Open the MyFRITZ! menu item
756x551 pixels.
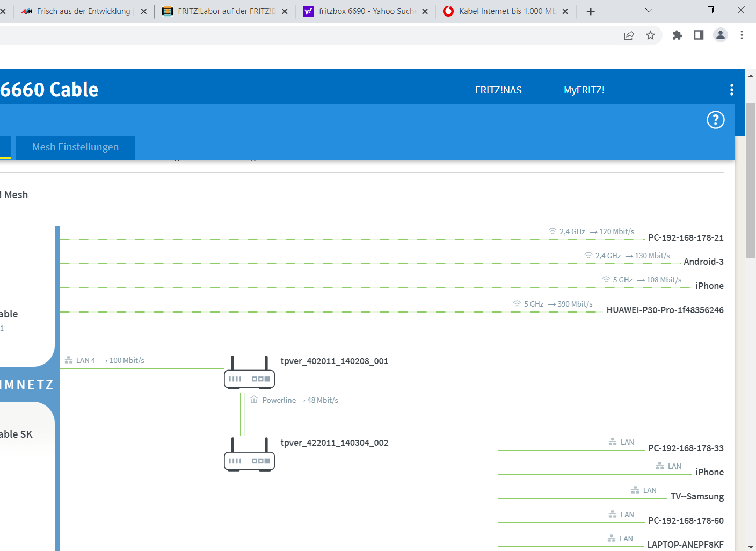tap(584, 90)
